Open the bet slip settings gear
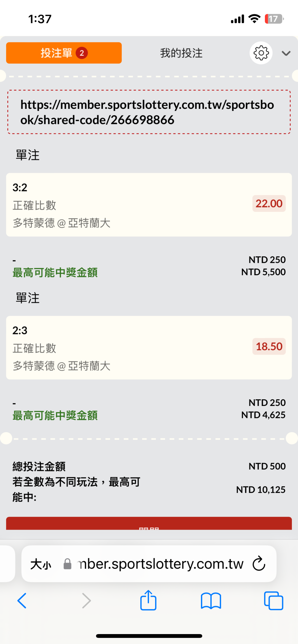 (x=261, y=53)
